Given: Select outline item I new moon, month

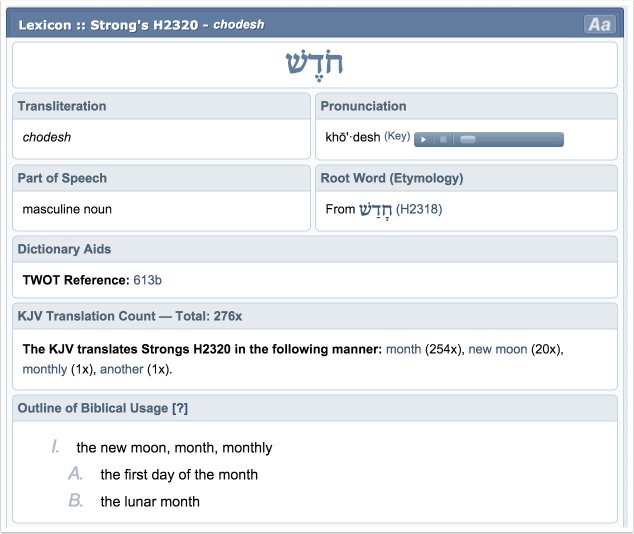Looking at the screenshot, I should coord(174,448).
